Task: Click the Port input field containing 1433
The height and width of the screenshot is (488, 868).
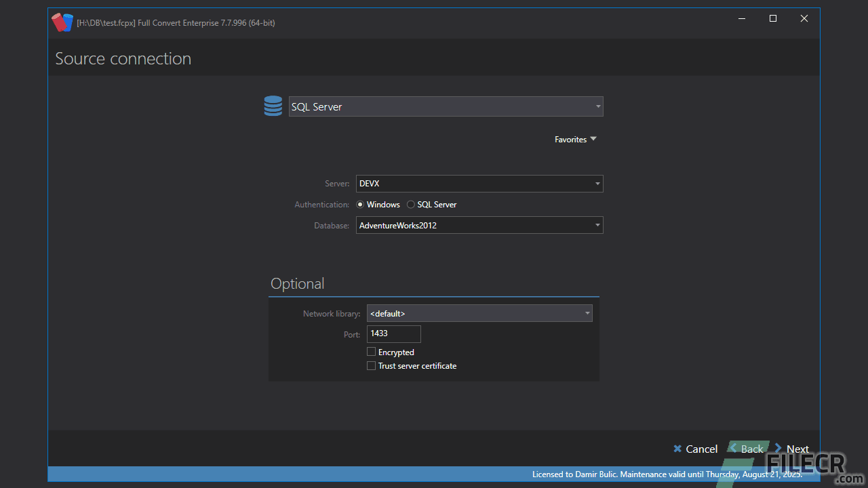Action: click(x=393, y=333)
